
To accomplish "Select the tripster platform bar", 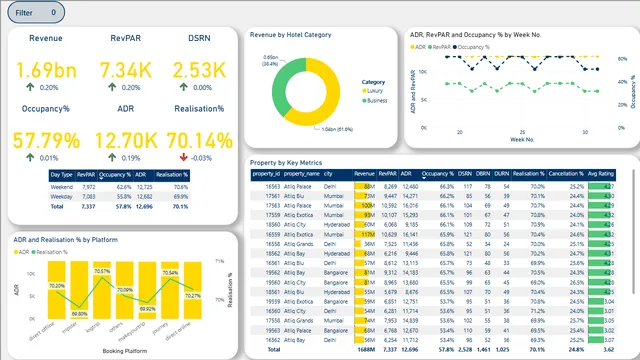I will pos(79,290).
